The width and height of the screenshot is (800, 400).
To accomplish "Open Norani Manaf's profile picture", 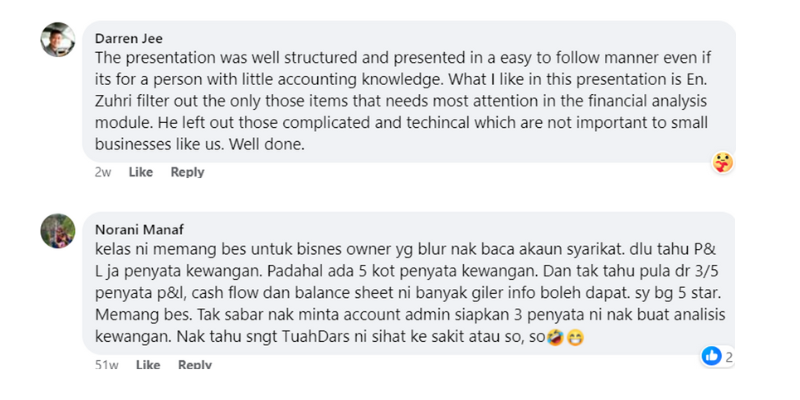I will click(58, 231).
